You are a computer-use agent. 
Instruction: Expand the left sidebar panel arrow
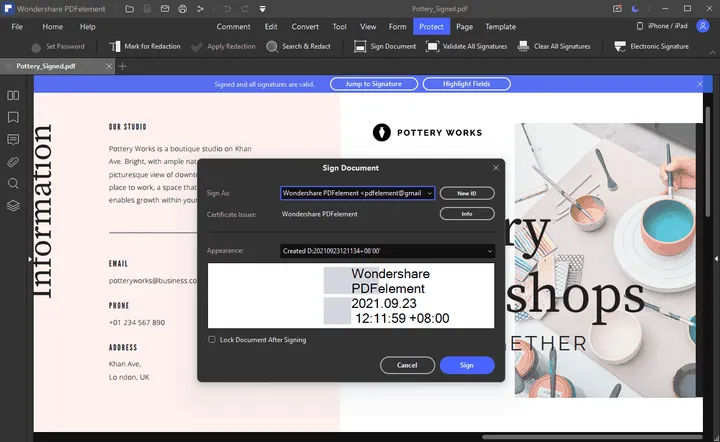click(29, 259)
